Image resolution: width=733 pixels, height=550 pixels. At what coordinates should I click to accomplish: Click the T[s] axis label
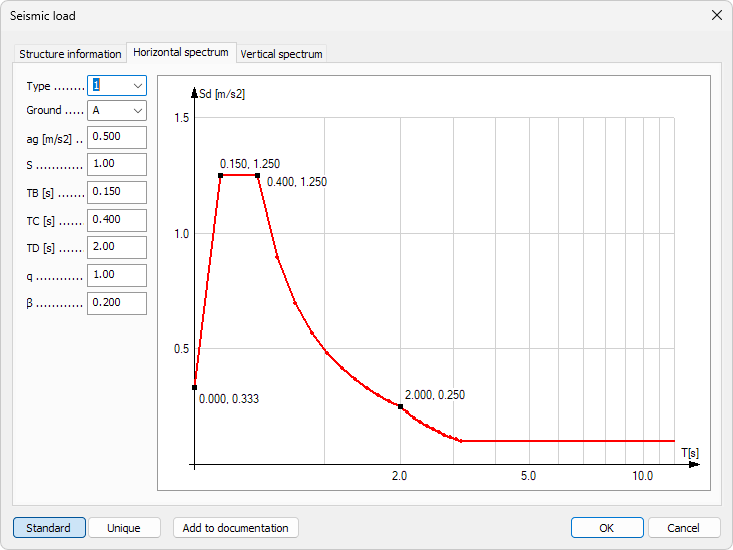point(690,453)
